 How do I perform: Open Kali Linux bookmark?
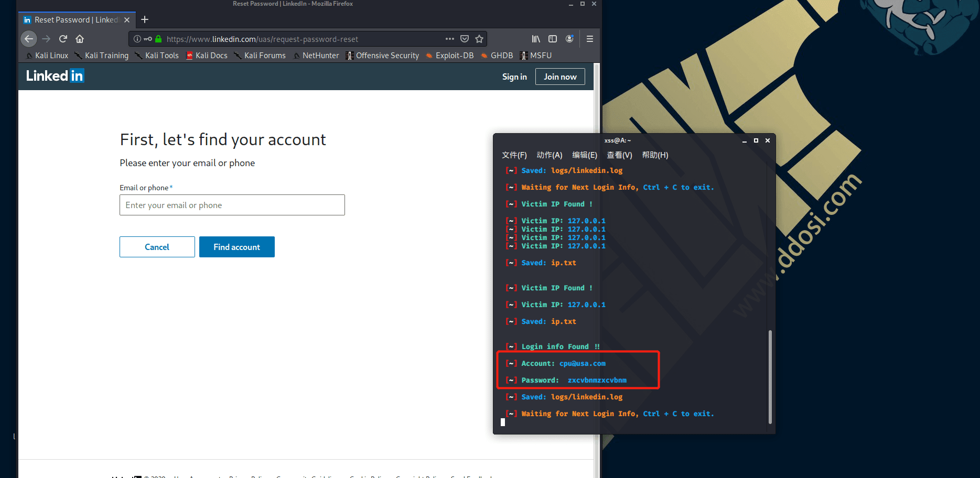tap(47, 56)
